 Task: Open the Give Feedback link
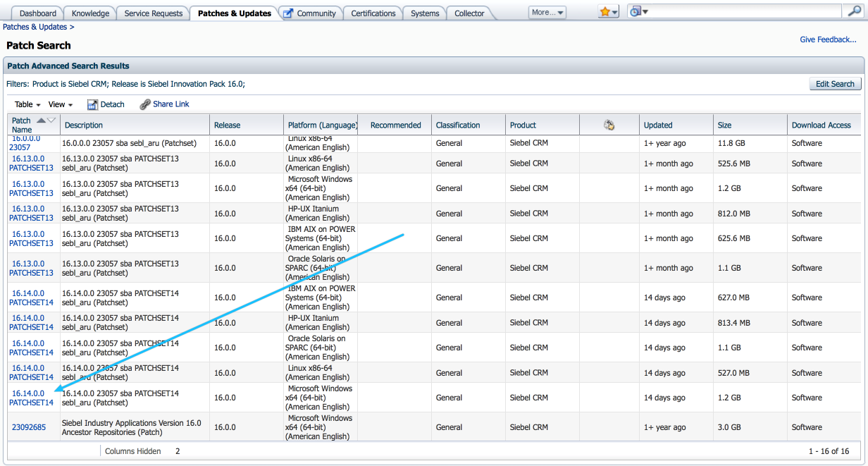point(828,39)
